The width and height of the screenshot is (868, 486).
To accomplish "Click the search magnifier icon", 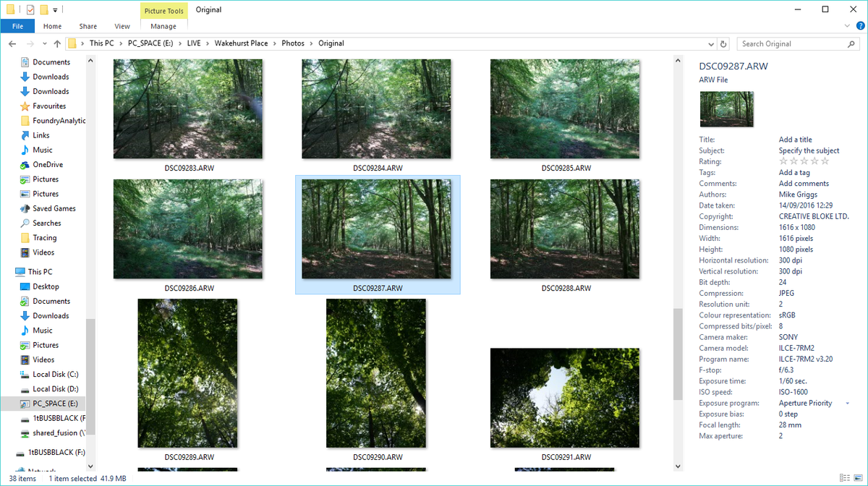I will pos(851,43).
